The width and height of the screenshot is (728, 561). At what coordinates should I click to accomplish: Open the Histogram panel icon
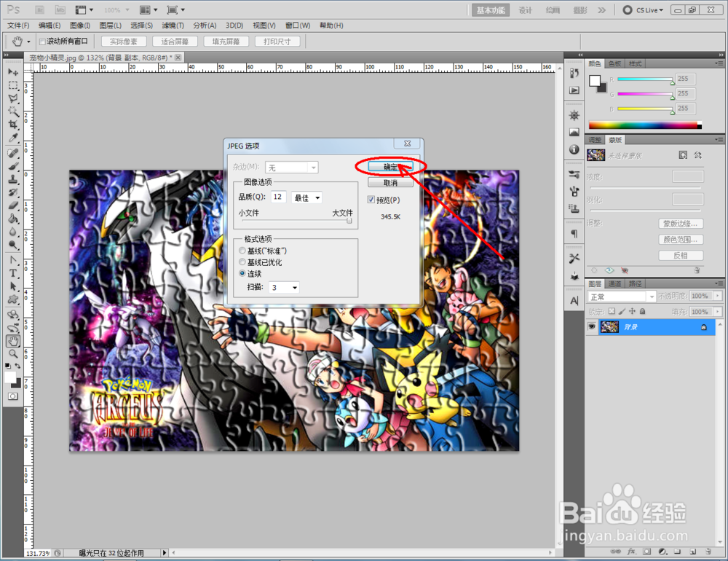coord(574,133)
